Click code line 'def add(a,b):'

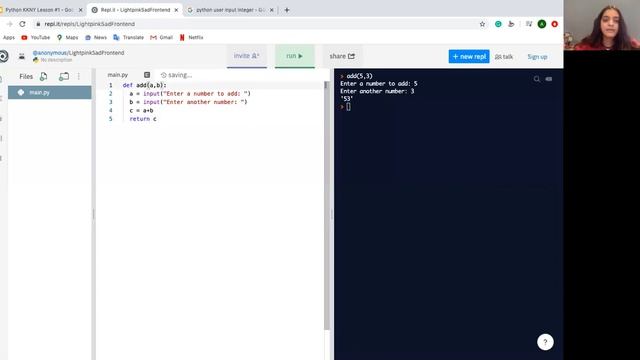(x=144, y=85)
